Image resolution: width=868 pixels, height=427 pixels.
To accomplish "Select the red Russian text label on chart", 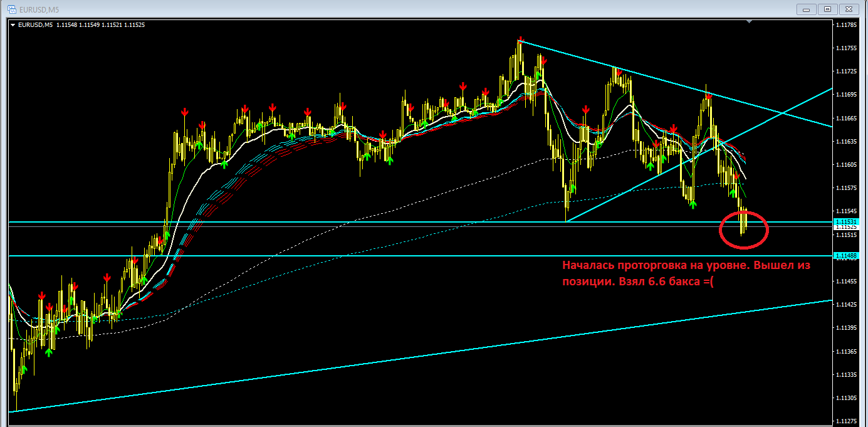I will (686, 273).
